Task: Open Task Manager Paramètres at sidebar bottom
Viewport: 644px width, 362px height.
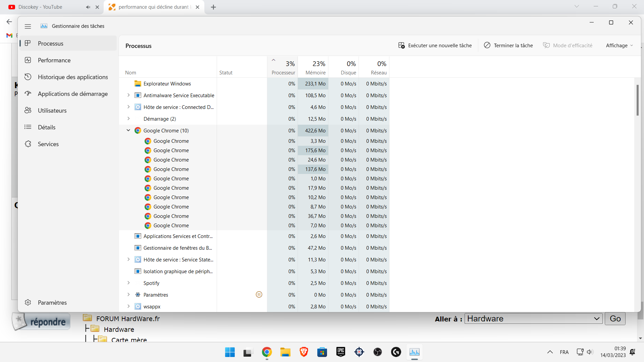Action: 68,302
